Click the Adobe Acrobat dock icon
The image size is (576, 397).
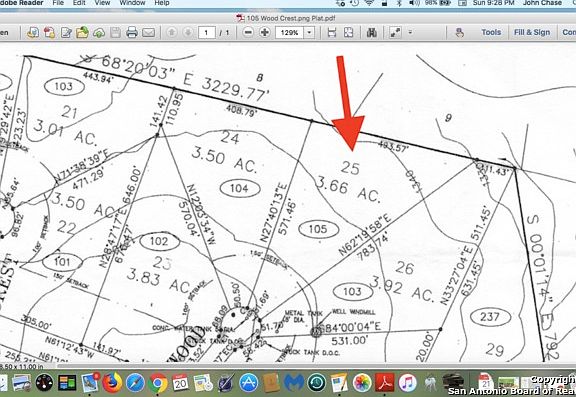tap(384, 383)
